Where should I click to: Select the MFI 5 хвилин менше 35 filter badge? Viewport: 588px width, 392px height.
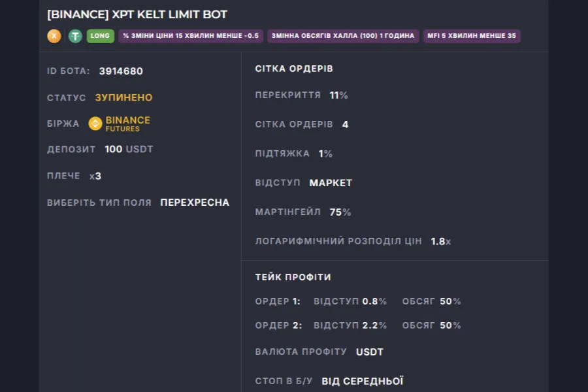(472, 36)
